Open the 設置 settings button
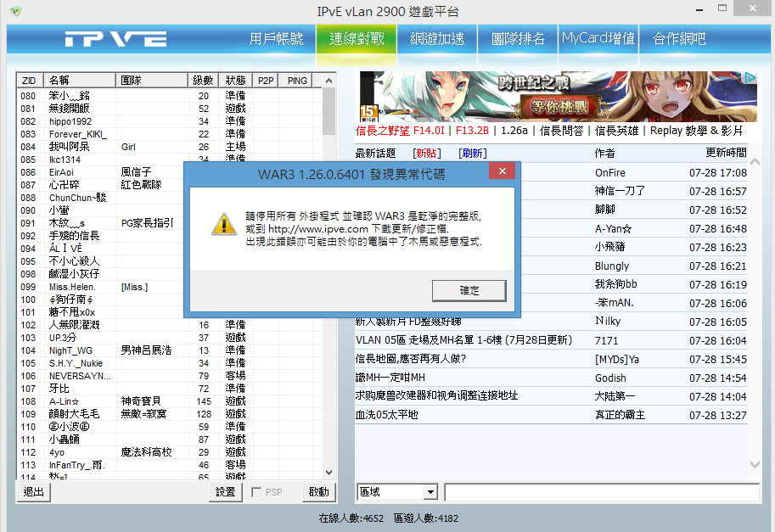The image size is (775, 532). [226, 492]
